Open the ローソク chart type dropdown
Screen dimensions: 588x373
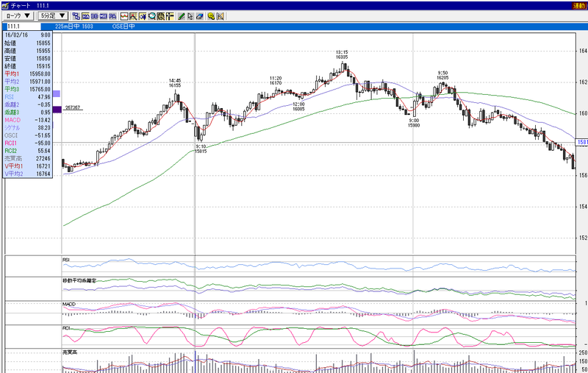pyautogui.click(x=18, y=15)
